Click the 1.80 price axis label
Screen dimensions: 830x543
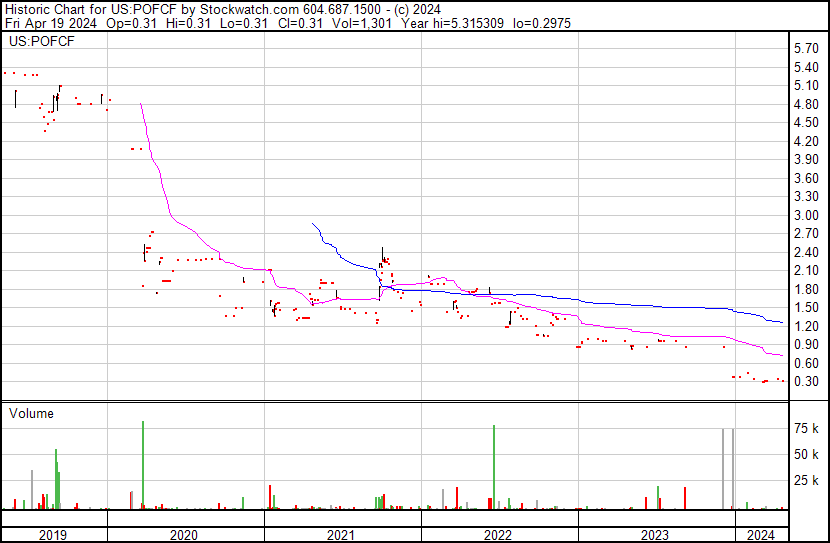(x=807, y=289)
